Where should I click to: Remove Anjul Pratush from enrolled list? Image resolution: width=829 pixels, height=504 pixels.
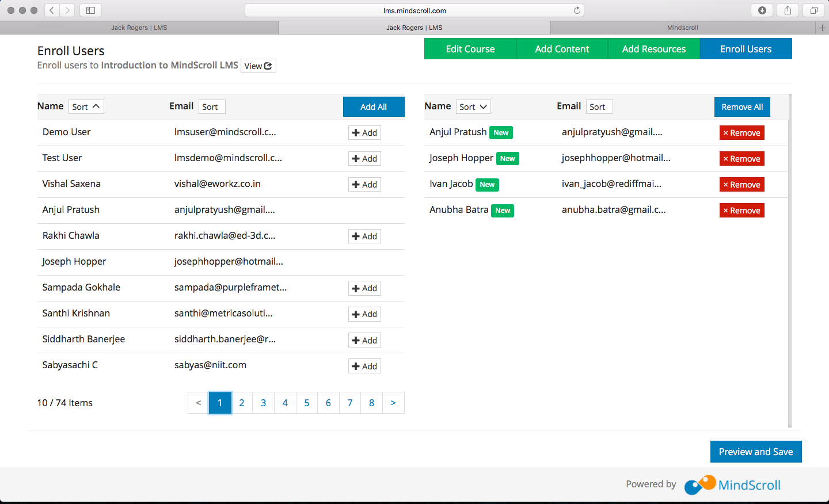(x=742, y=133)
